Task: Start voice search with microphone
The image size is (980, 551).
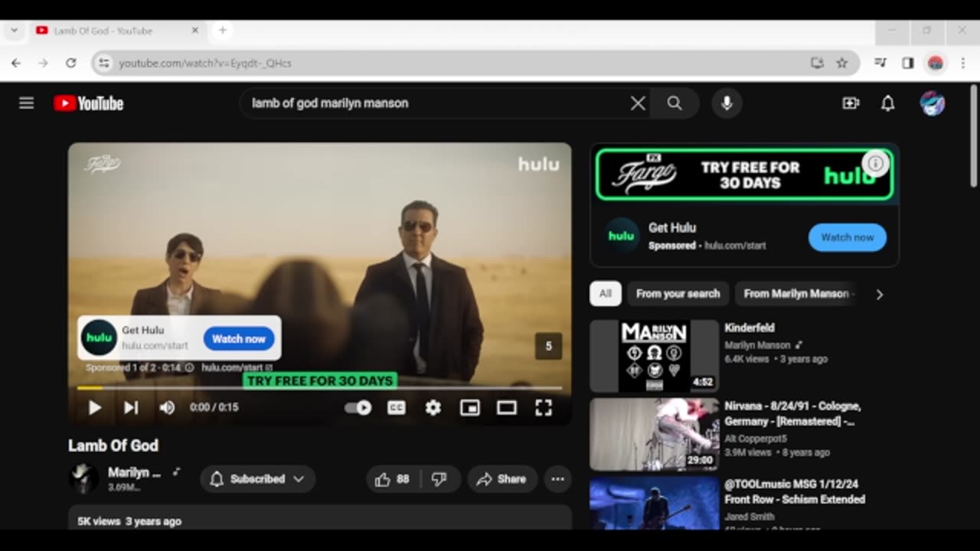Action: tap(727, 103)
